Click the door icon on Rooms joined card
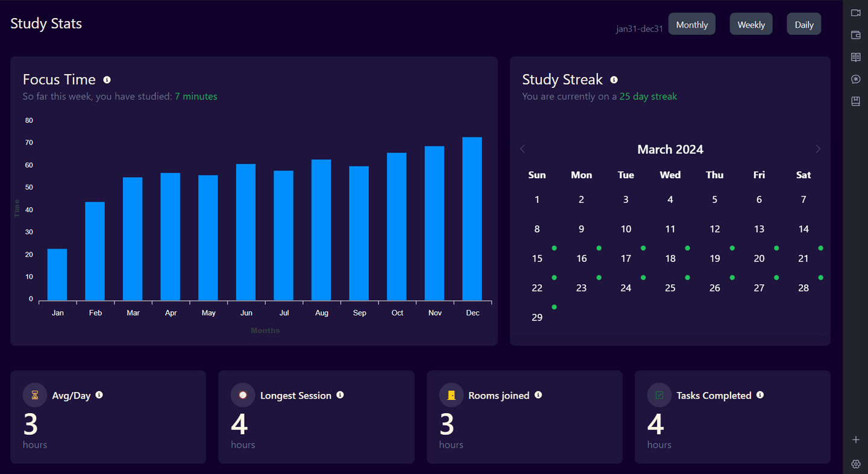The width and height of the screenshot is (868, 474). [x=451, y=395]
